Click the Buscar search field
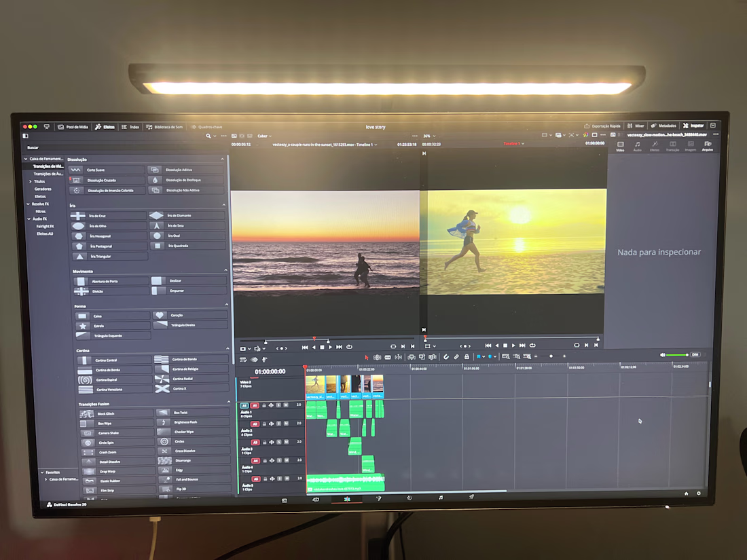Viewport: 747px width, 560px height. point(124,147)
